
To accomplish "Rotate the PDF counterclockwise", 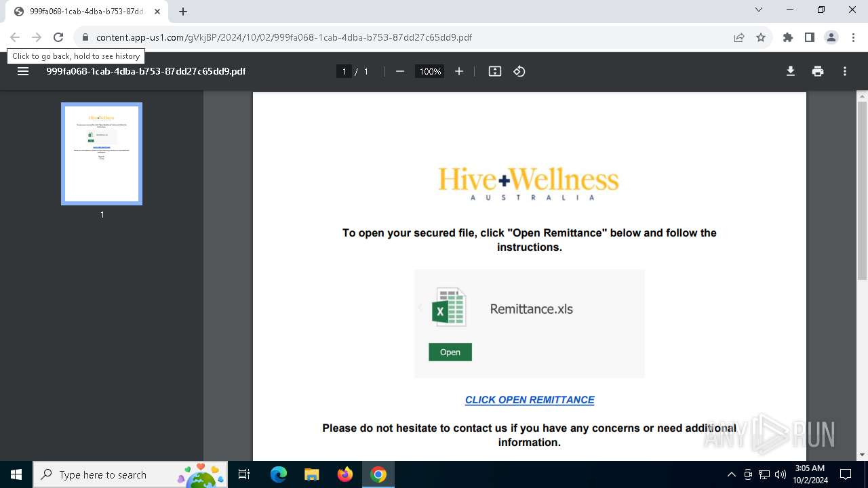I will click(519, 71).
